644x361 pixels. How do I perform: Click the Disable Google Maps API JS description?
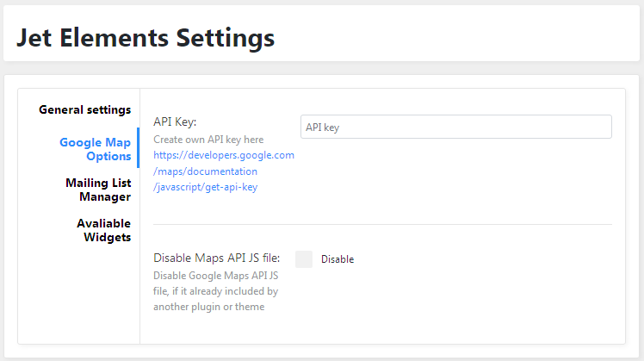tap(215, 291)
